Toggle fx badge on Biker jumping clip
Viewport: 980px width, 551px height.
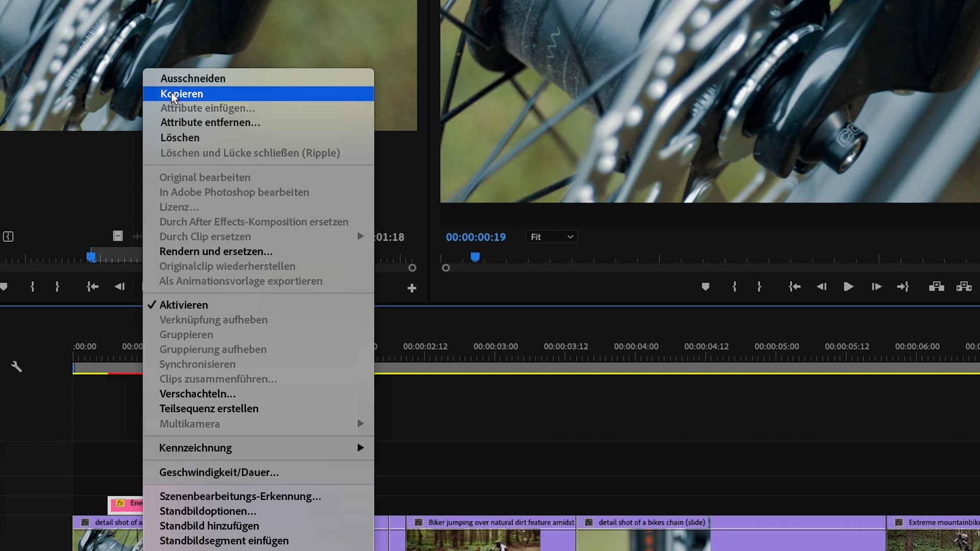click(419, 522)
